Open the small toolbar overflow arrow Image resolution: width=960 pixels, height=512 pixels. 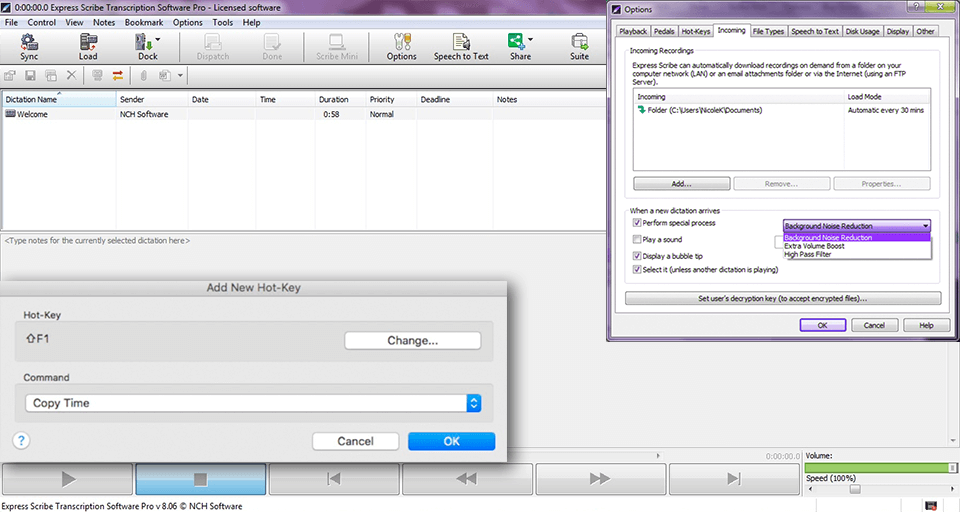click(180, 76)
